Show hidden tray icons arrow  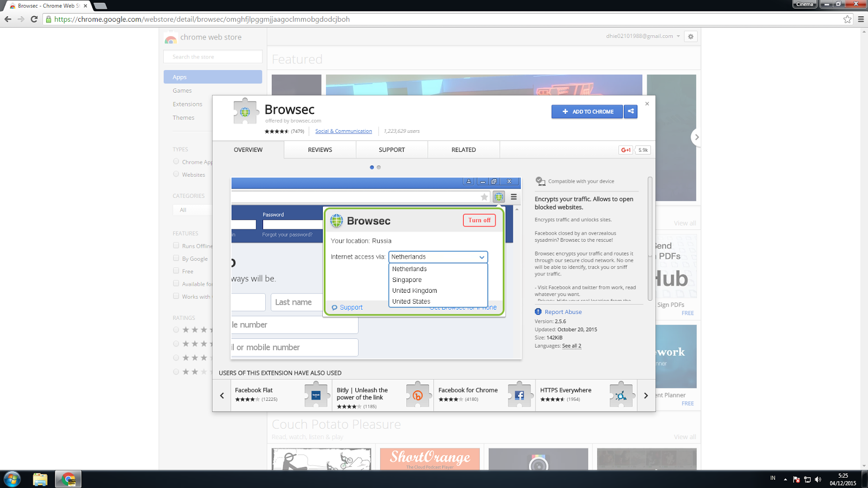click(x=785, y=479)
